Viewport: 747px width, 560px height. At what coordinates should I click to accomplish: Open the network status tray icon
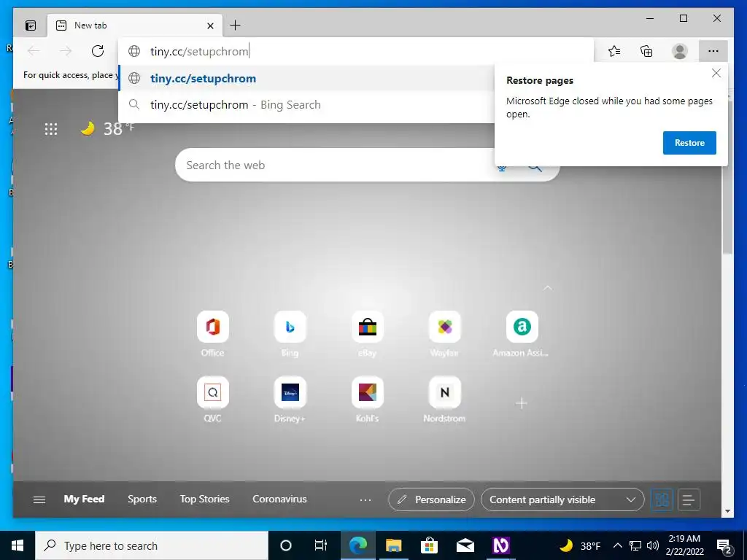tap(635, 545)
